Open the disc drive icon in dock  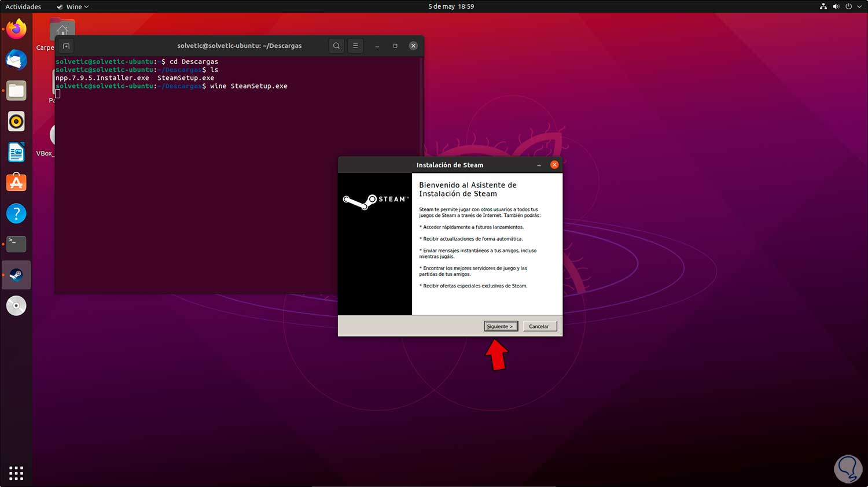tap(16, 305)
